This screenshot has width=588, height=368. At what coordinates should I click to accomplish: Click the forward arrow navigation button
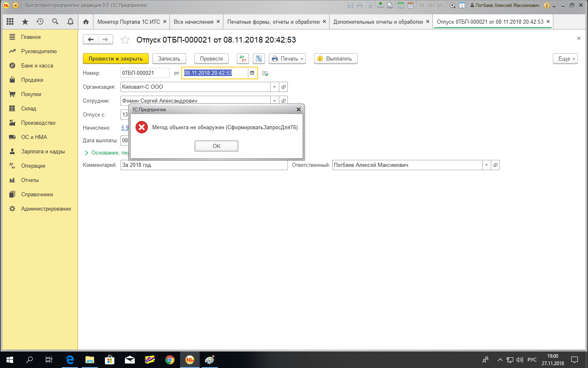(x=105, y=39)
